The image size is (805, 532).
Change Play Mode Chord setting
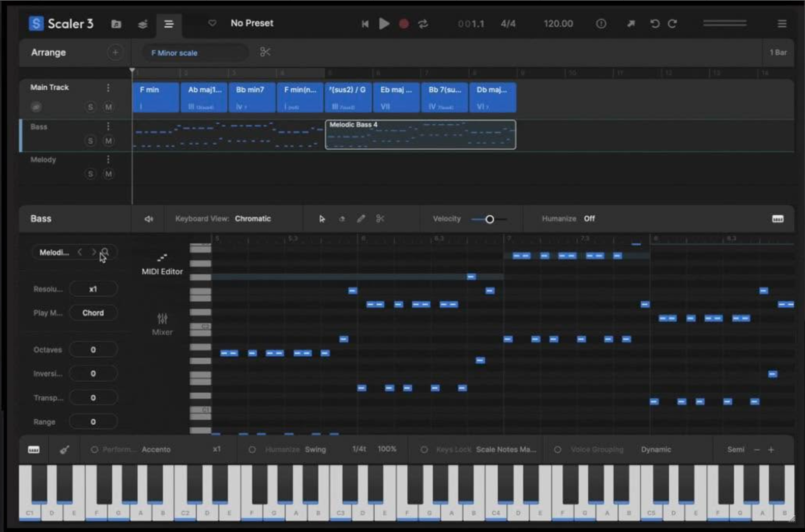pyautogui.click(x=93, y=313)
